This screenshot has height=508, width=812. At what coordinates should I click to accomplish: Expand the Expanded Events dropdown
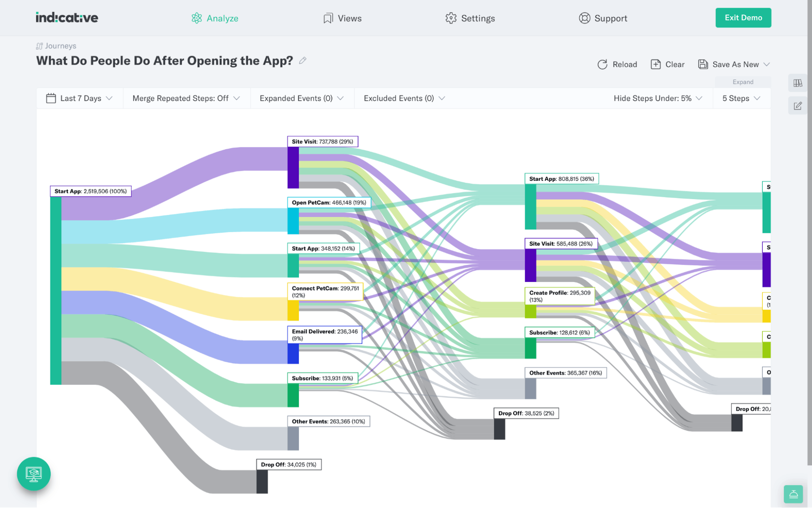(301, 98)
